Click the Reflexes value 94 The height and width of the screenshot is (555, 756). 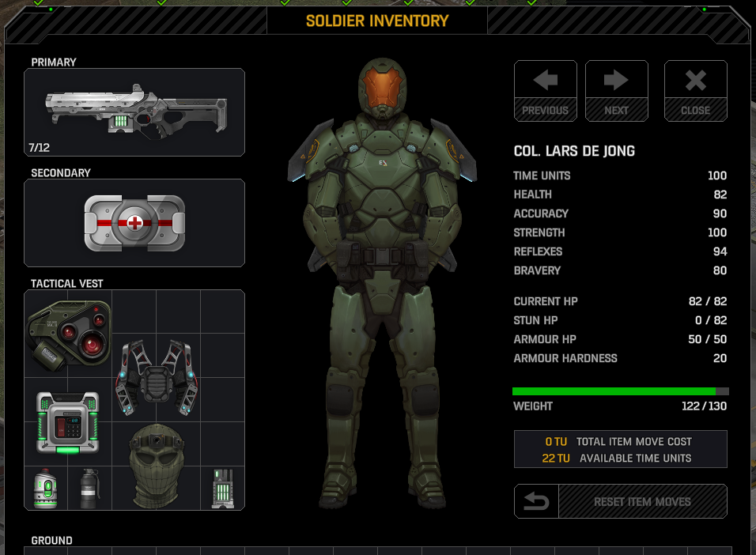[720, 251]
